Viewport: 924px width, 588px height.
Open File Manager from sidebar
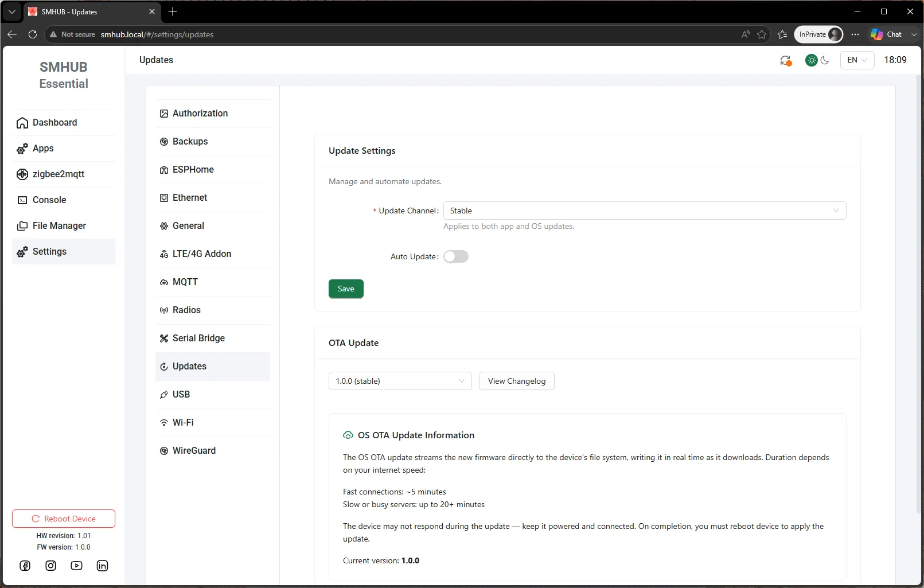(x=63, y=226)
